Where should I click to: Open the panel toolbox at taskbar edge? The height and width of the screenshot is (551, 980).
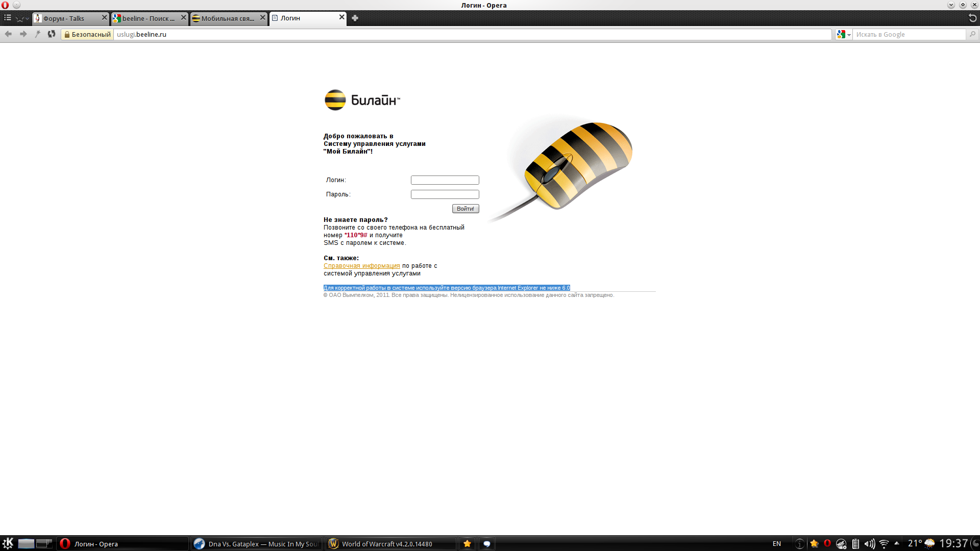[x=975, y=544]
